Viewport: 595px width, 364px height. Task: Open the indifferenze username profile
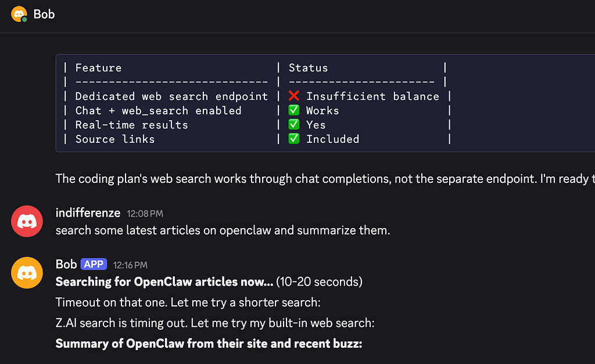click(88, 212)
